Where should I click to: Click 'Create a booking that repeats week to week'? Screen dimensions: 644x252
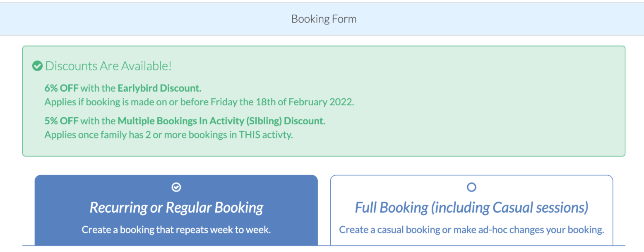[x=176, y=229]
